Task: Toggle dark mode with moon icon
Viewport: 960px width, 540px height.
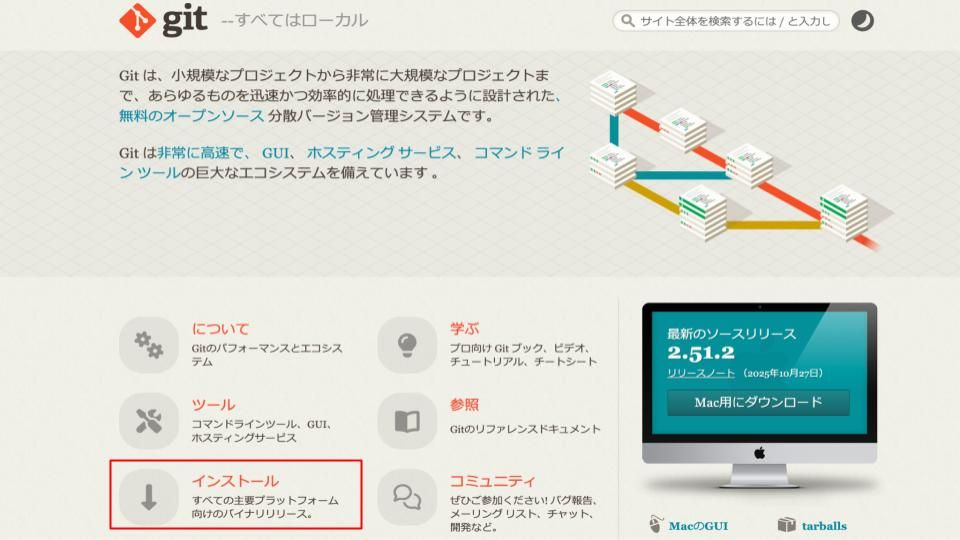Action: [862, 21]
